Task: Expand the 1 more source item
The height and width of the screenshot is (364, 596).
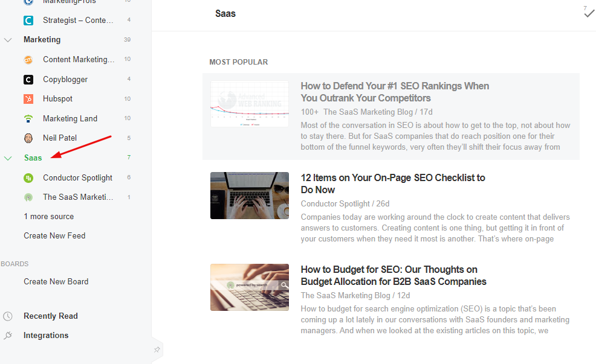Action: pos(48,217)
